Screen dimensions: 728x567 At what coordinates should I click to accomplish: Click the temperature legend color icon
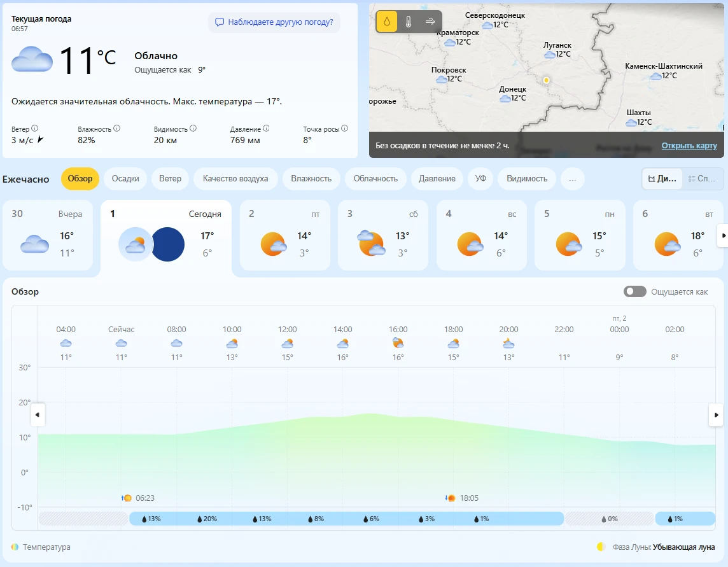[x=15, y=547]
